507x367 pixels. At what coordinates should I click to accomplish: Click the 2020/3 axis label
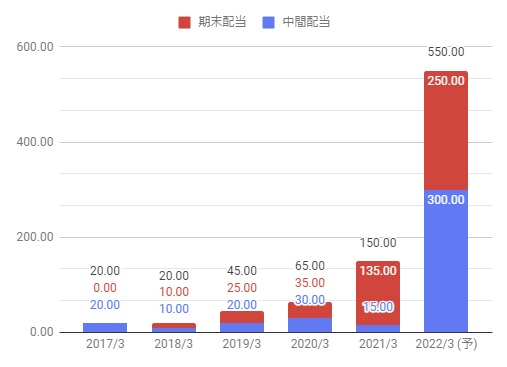pyautogui.click(x=310, y=344)
